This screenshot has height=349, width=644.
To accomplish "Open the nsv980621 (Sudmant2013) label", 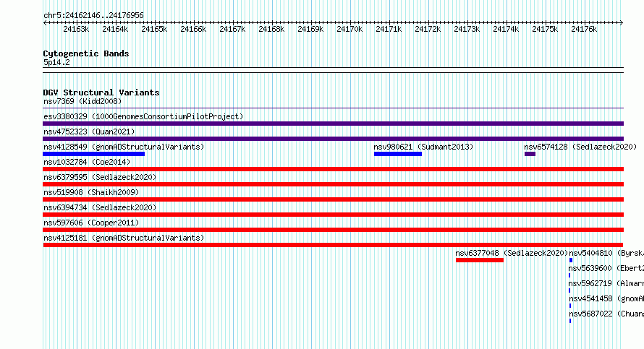I will pos(423,147).
